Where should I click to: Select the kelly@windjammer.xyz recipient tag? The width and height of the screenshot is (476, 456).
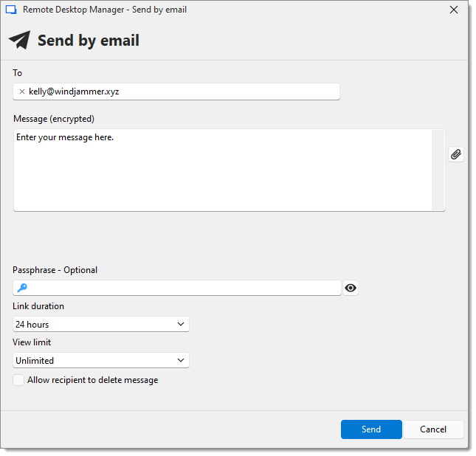74,91
